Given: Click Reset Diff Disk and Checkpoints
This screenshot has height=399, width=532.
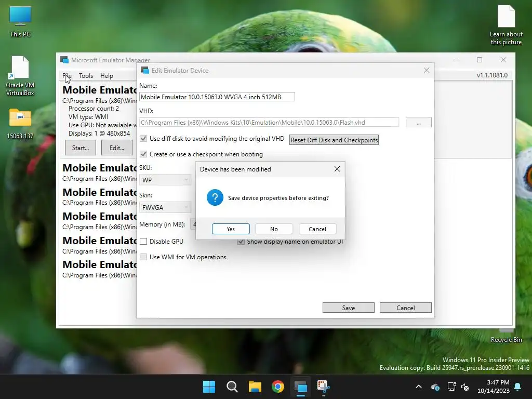Looking at the screenshot, I should (x=334, y=140).
